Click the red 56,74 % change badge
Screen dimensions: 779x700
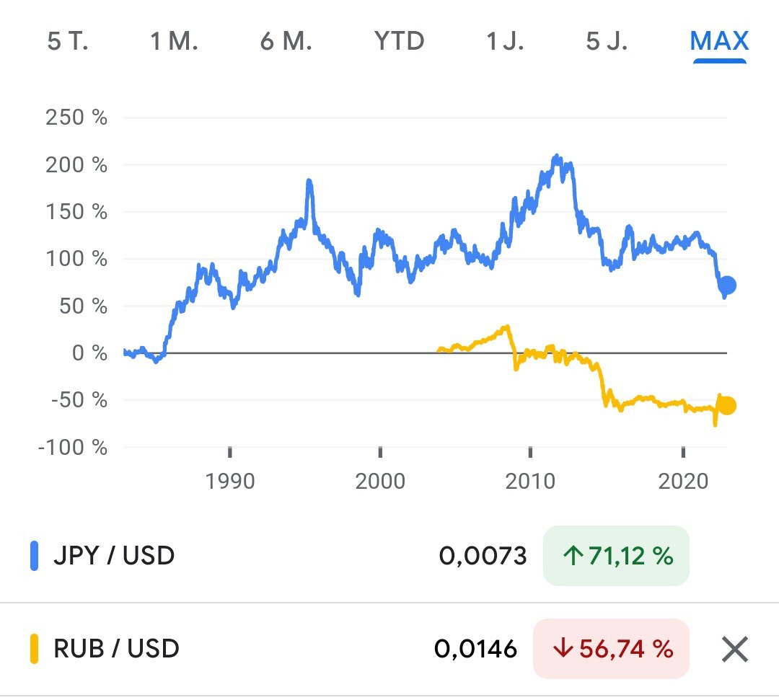[x=611, y=649]
